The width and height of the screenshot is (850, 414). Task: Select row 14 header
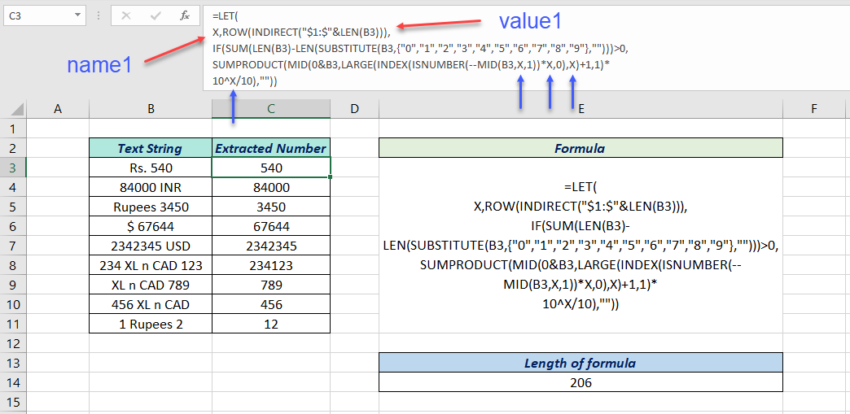click(x=13, y=382)
